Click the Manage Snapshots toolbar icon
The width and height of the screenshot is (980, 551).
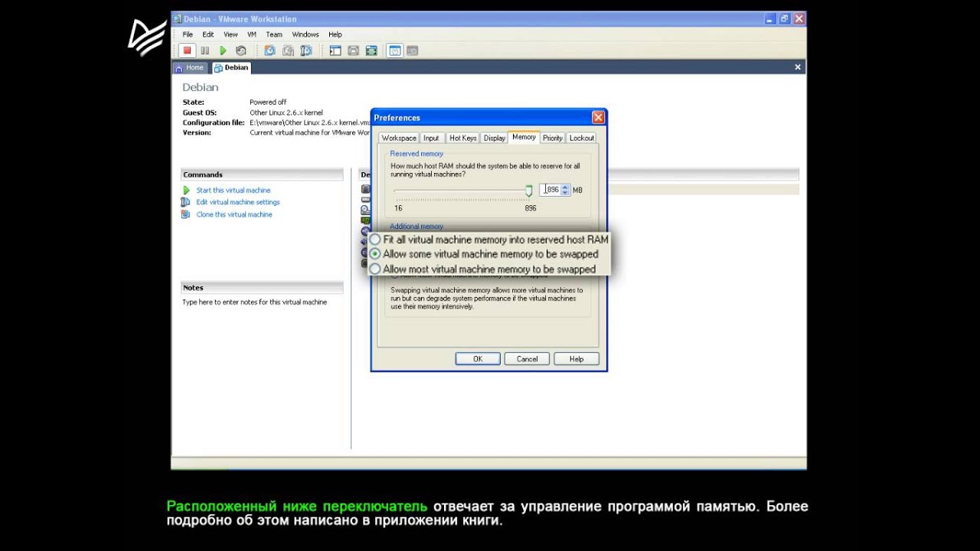[x=306, y=51]
